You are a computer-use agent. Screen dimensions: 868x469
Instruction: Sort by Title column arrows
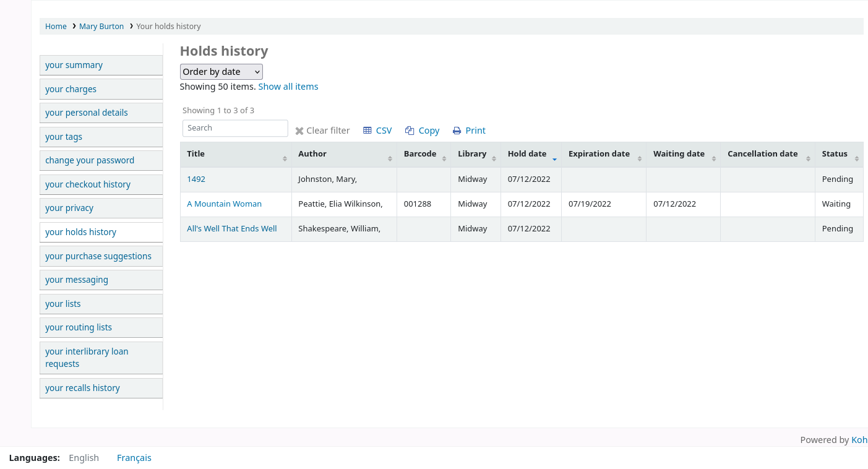pos(285,159)
